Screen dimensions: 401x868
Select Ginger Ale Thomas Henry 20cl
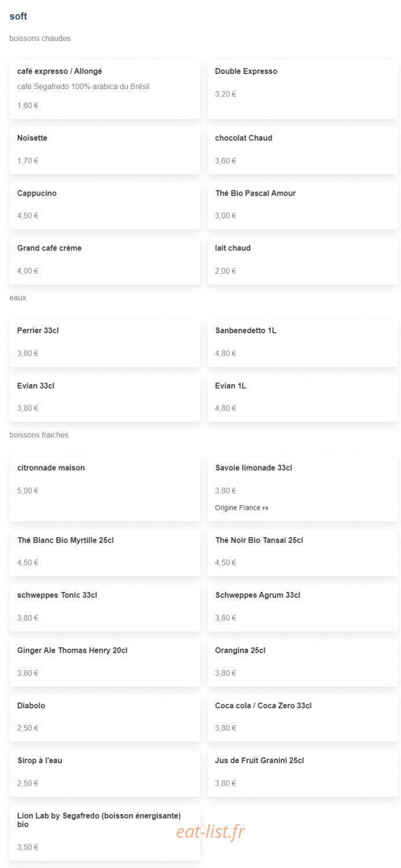105,663
